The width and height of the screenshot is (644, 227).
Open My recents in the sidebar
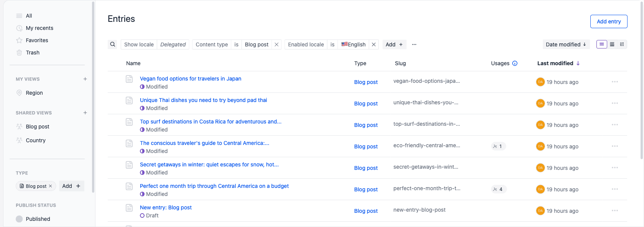coord(39,28)
